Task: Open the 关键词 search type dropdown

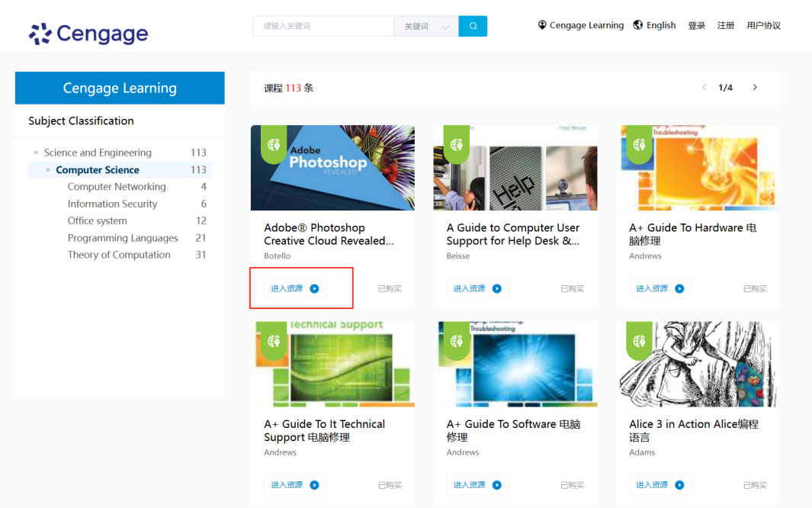Action: 426,26
